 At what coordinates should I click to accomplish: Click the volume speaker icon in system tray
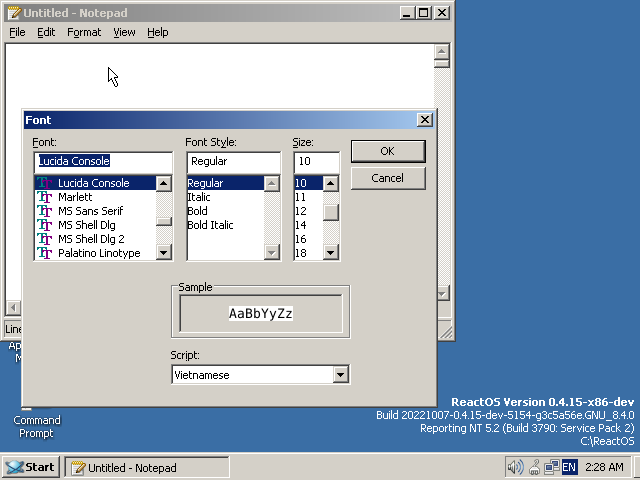(x=516, y=467)
